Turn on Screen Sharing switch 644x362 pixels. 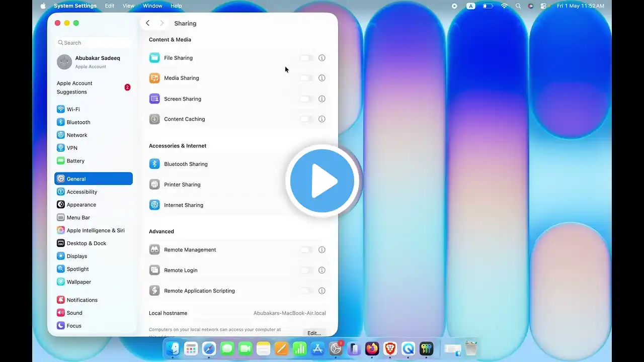point(306,99)
